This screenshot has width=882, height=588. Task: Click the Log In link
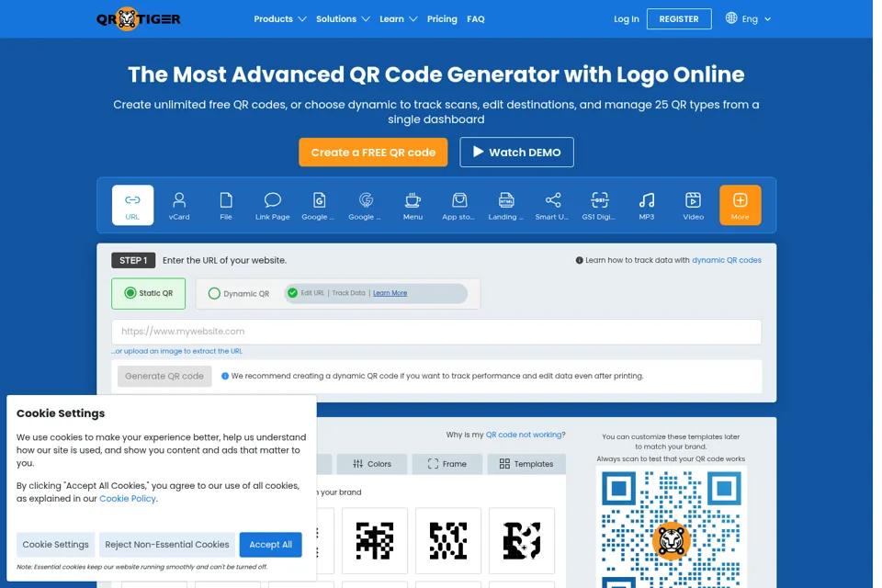626,19
